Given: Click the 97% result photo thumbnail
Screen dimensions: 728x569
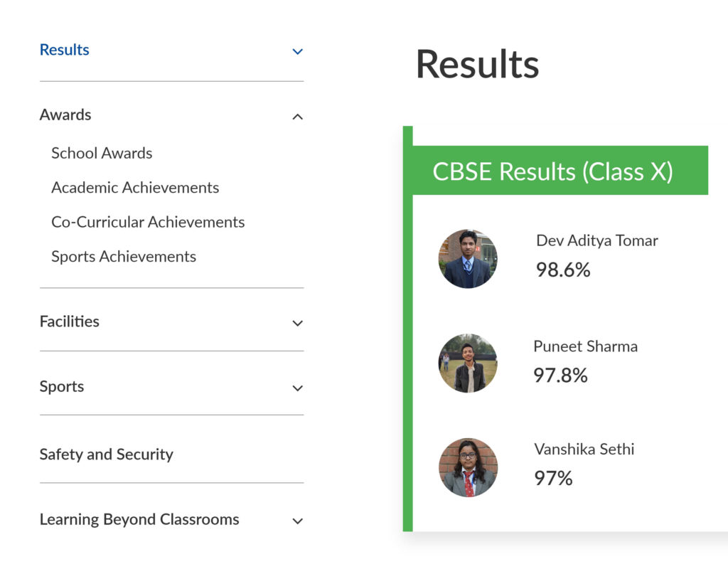Looking at the screenshot, I should (x=468, y=468).
